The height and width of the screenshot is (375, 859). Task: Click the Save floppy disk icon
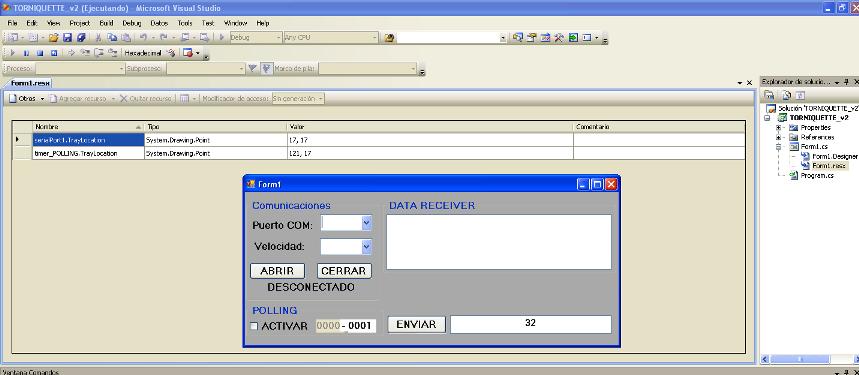tap(67, 38)
